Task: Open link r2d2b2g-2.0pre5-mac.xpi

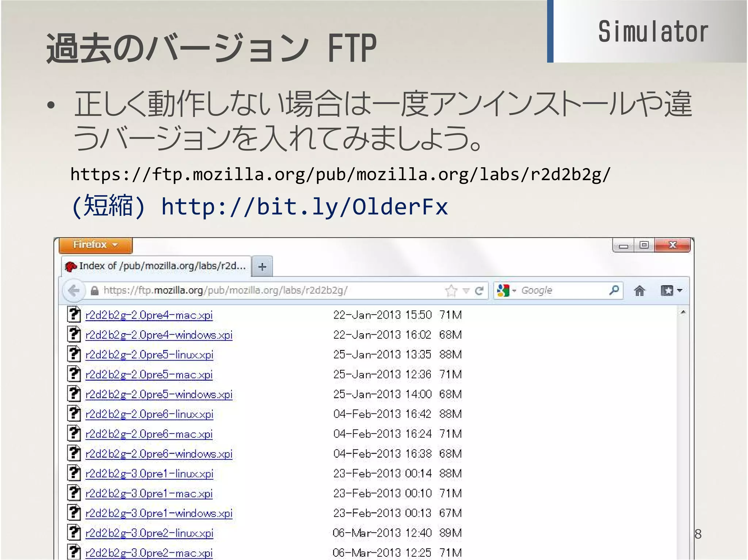Action: coord(149,375)
